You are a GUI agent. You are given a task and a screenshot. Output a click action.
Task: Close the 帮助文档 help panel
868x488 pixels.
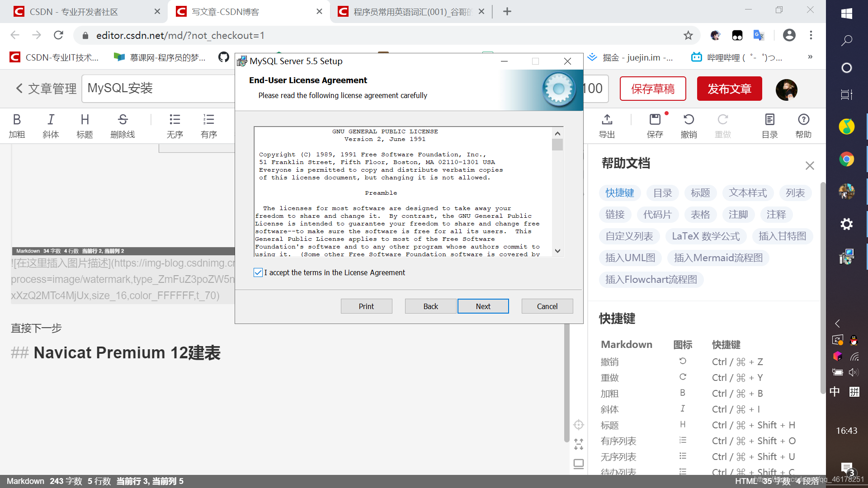810,165
